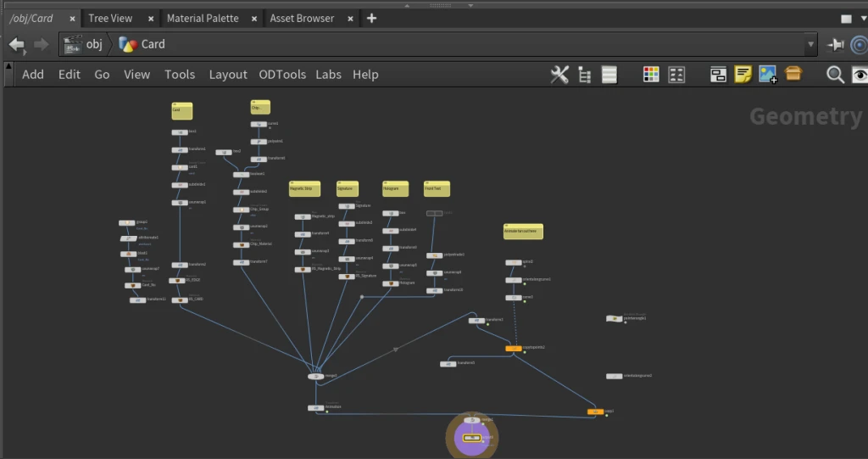The image size is (868, 459).
Task: Add a background image icon
Action: click(768, 75)
